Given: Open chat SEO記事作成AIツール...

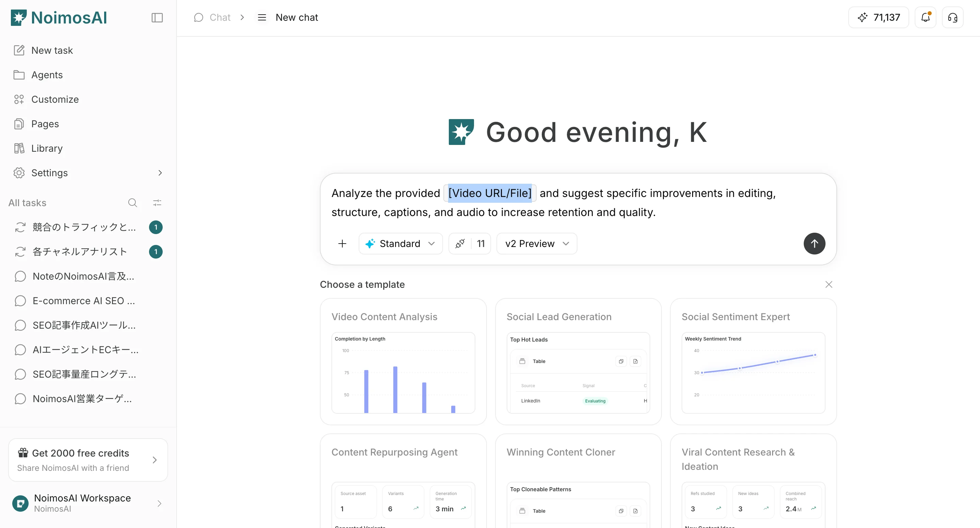Looking at the screenshot, I should point(88,325).
